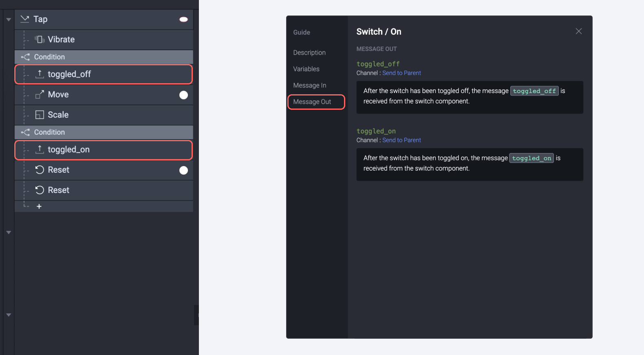Image resolution: width=644 pixels, height=355 pixels.
Task: Click the Move response arrow icon
Action: click(x=40, y=95)
